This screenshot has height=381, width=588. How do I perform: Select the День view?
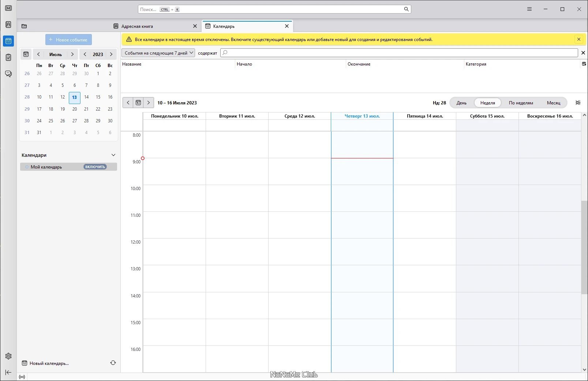(461, 103)
